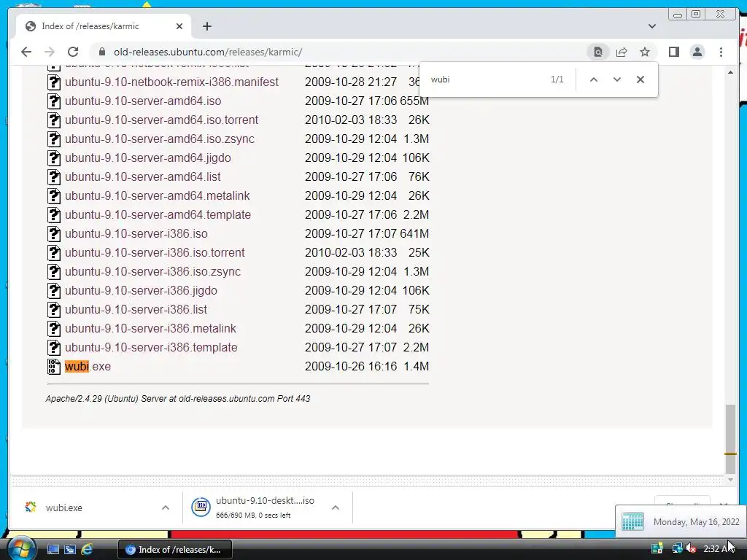747x560 pixels.
Task: Click scrollbar down arrow
Action: point(730,480)
